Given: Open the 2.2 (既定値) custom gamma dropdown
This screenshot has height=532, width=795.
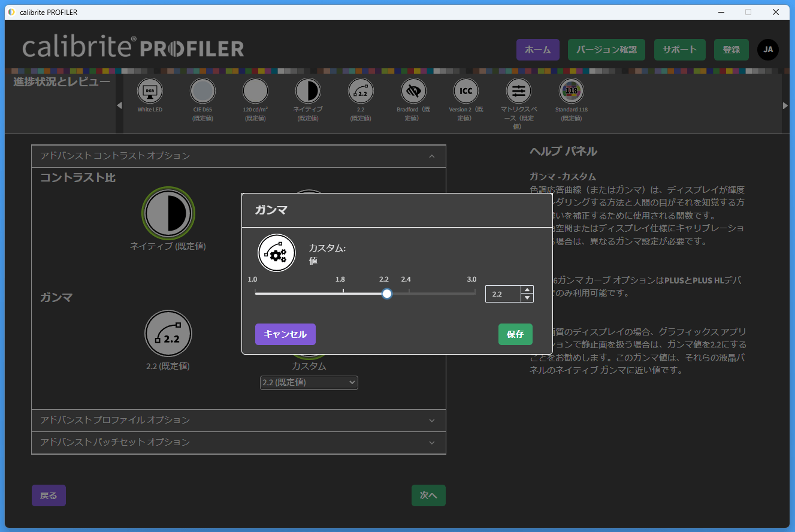Looking at the screenshot, I should pyautogui.click(x=309, y=382).
